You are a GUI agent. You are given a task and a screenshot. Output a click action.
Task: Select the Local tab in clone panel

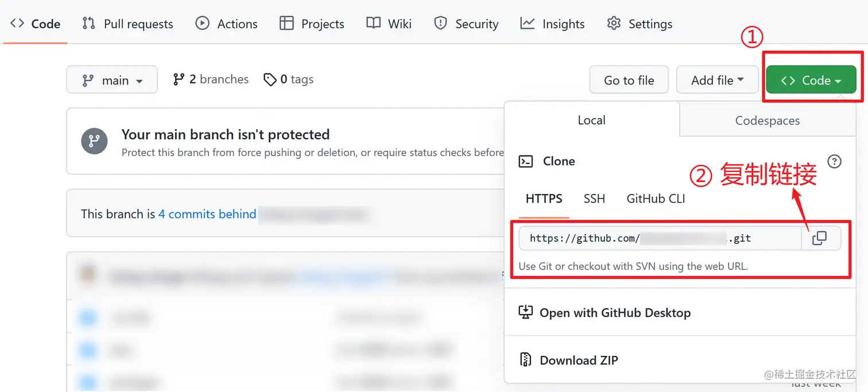pos(592,120)
